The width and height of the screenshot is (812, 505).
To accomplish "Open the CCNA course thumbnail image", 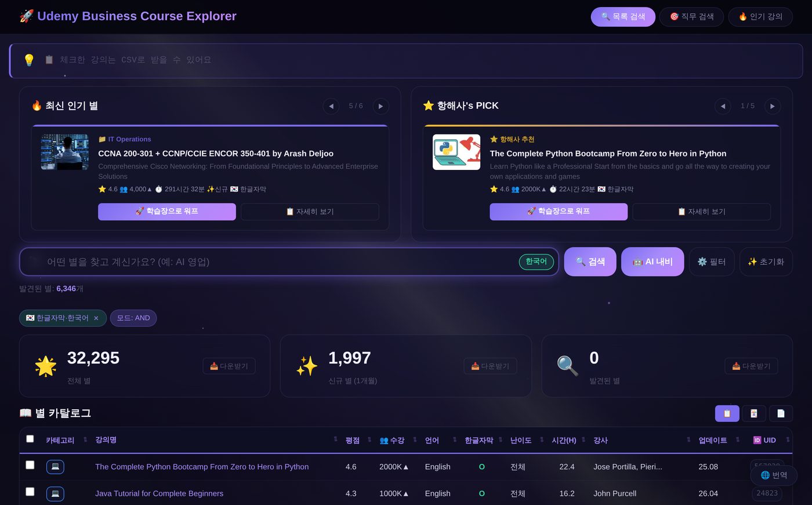I will 64,152.
